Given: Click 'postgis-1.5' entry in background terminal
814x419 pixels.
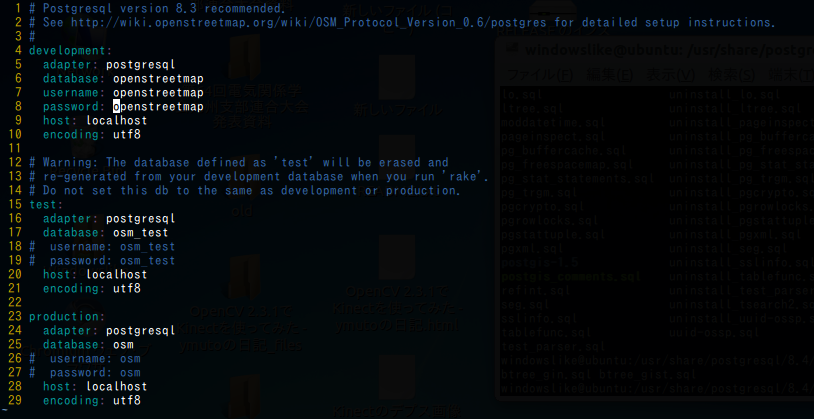Looking at the screenshot, I should click(539, 263).
